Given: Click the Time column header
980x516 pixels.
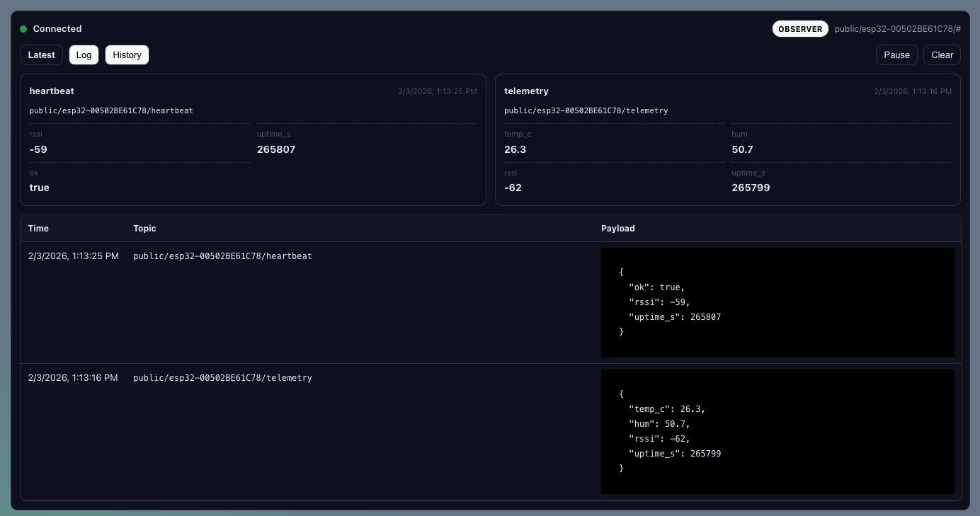Looking at the screenshot, I should click(x=38, y=229).
